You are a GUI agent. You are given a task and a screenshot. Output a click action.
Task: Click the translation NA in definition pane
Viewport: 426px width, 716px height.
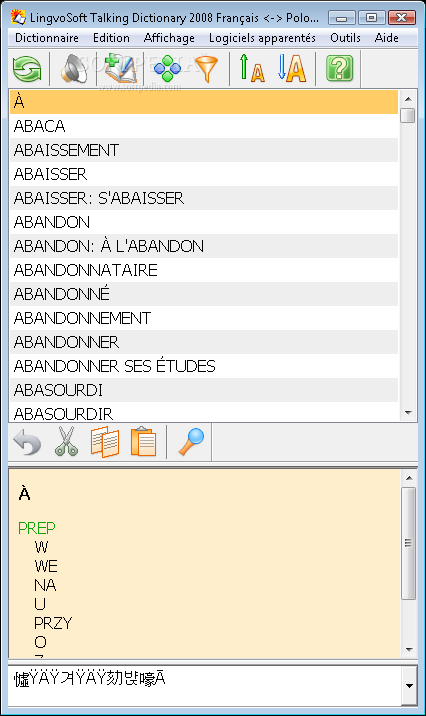click(x=45, y=585)
